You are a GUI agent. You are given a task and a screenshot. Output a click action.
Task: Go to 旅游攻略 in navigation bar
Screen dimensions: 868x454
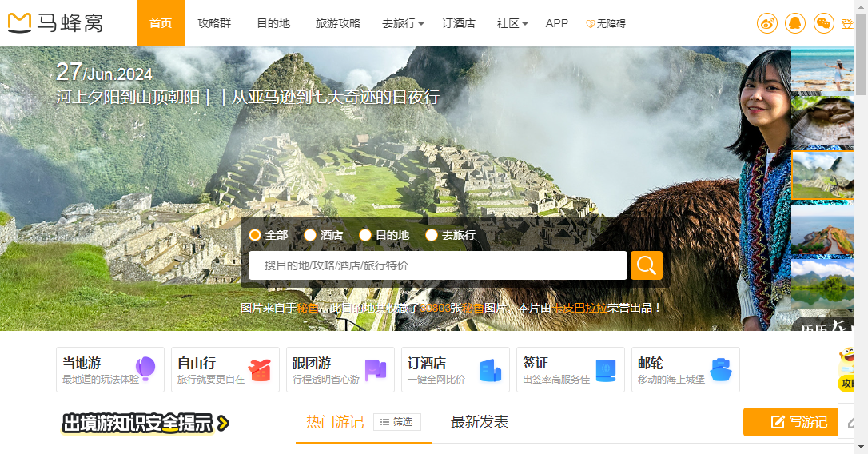coord(338,23)
